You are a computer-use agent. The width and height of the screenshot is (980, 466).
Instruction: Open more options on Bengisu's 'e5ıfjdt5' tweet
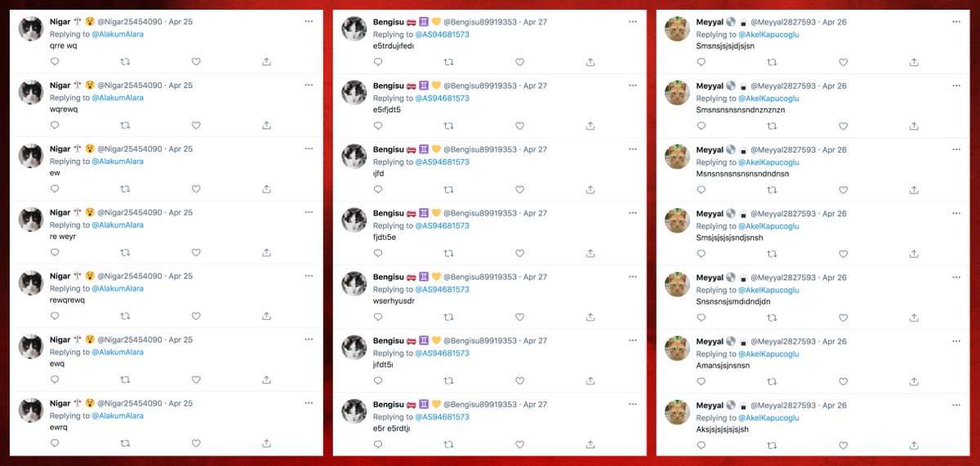tap(633, 85)
